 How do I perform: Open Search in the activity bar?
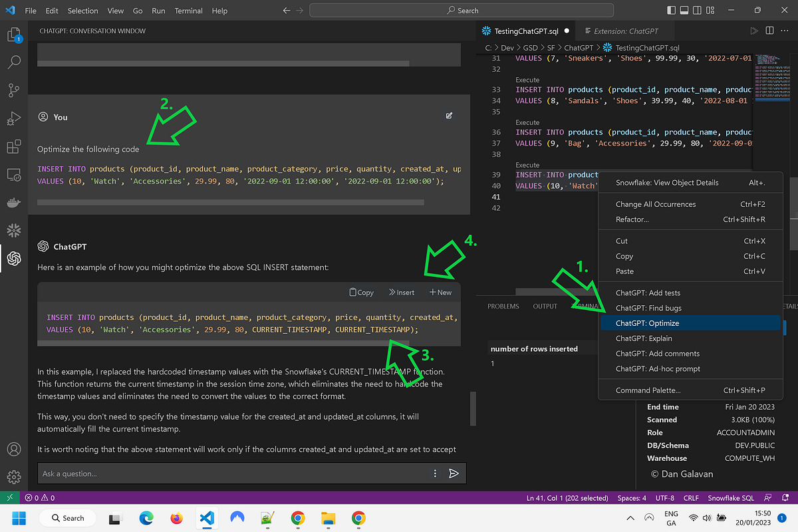pos(14,62)
